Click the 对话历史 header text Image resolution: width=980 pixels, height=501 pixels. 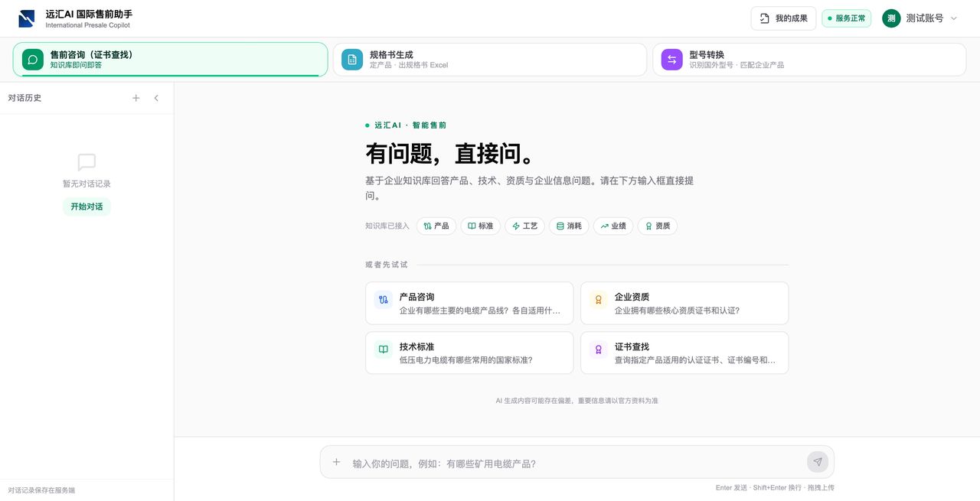coord(25,98)
